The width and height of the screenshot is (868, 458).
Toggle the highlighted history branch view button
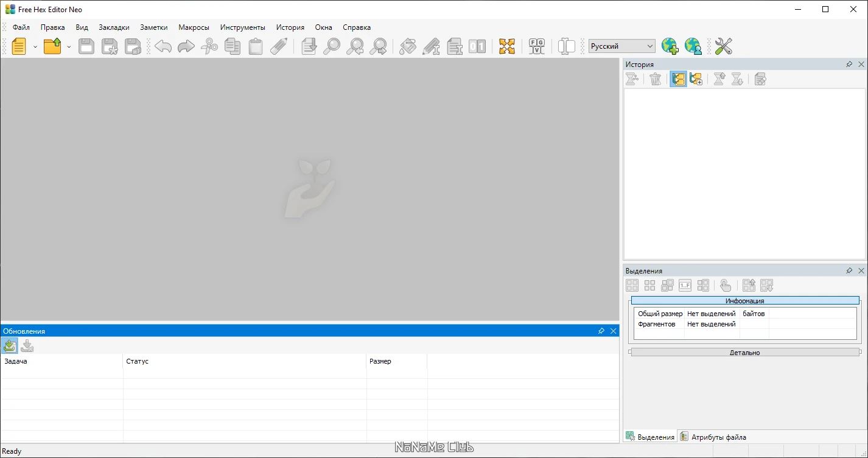[679, 79]
